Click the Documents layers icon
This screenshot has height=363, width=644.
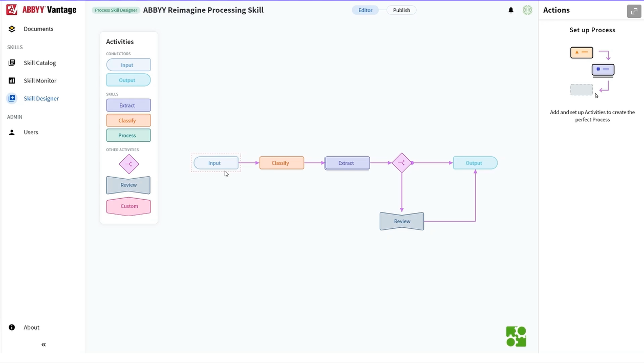12,29
